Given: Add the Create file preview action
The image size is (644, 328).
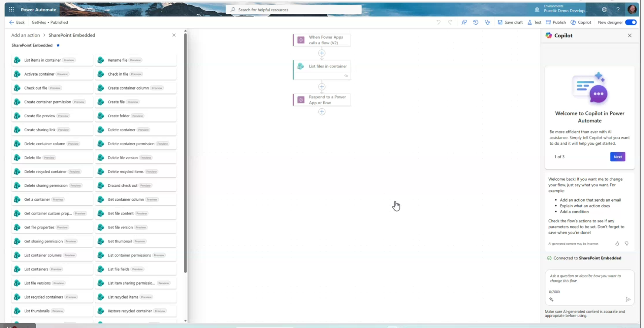Looking at the screenshot, I should tap(52, 116).
